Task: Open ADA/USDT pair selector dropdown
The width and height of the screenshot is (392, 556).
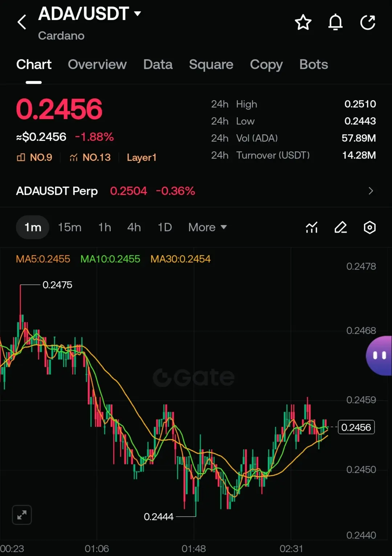Action: click(90, 14)
